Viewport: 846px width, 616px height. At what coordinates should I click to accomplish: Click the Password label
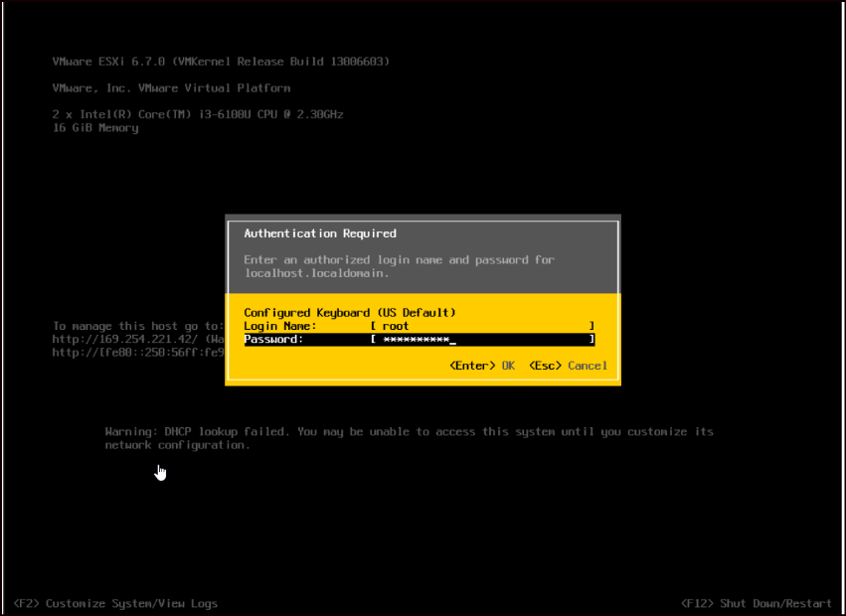pos(273,340)
